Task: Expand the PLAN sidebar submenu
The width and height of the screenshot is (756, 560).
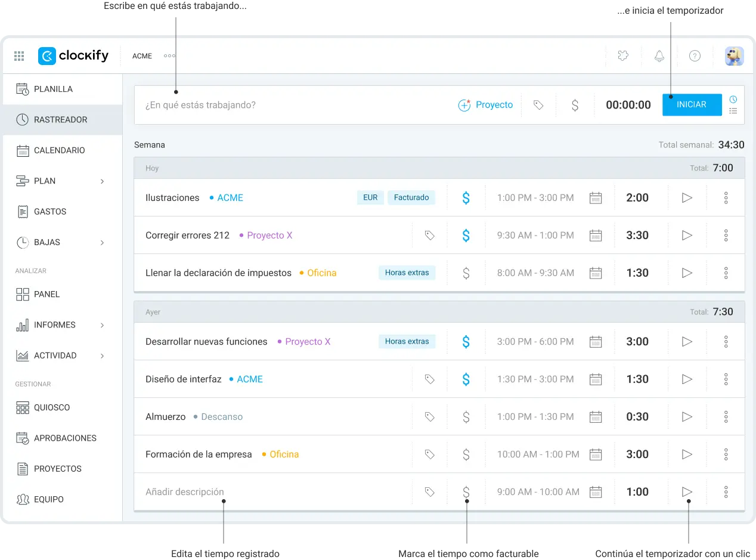Action: click(102, 181)
